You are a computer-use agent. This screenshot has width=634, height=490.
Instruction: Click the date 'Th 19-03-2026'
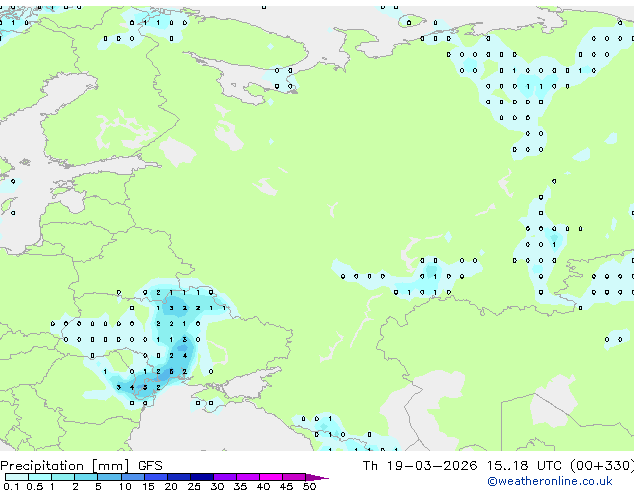pyautogui.click(x=420, y=466)
